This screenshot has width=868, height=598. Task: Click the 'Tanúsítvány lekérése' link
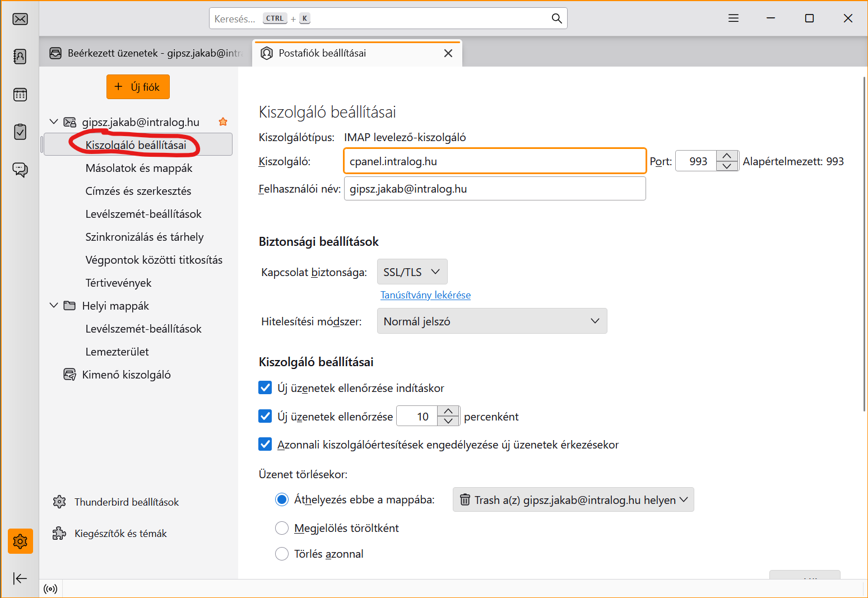[x=425, y=295]
